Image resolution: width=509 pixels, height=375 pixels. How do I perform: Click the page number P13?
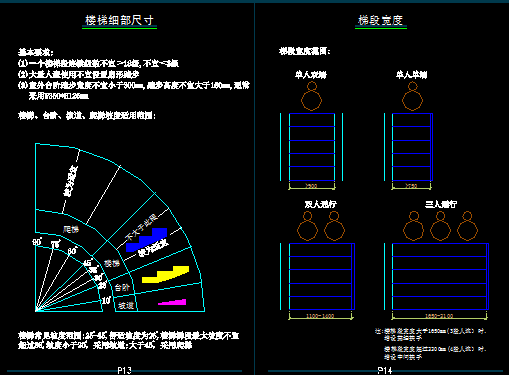point(124,370)
